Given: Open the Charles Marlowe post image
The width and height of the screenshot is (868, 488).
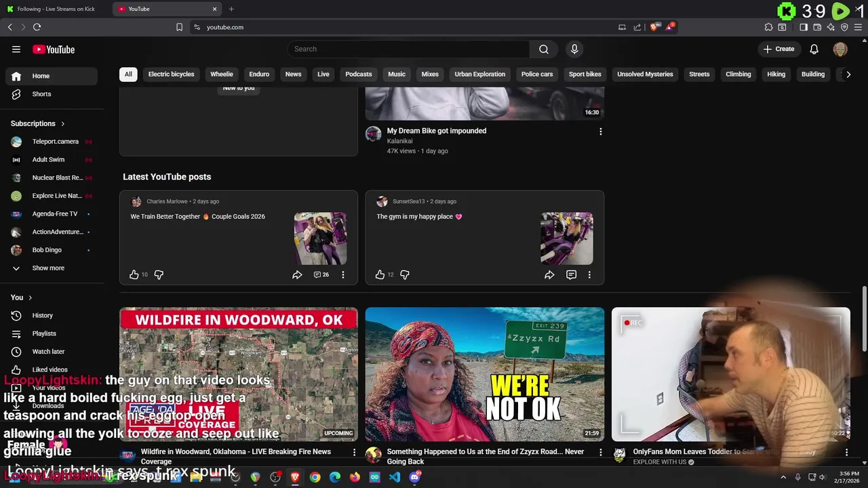Looking at the screenshot, I should pos(320,239).
